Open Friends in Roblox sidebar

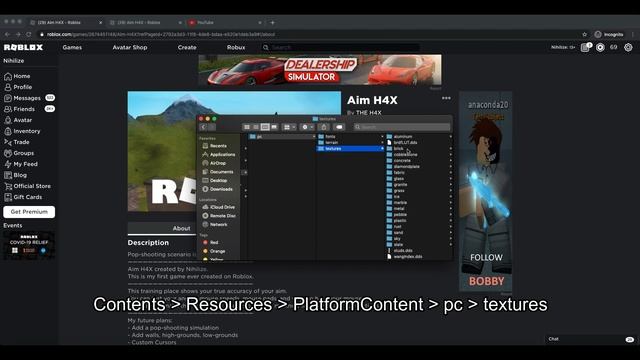tap(20, 109)
